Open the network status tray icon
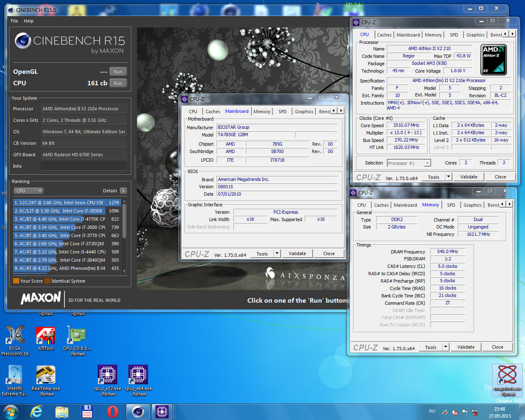Viewport: 525px width, 420px height. coord(475,412)
